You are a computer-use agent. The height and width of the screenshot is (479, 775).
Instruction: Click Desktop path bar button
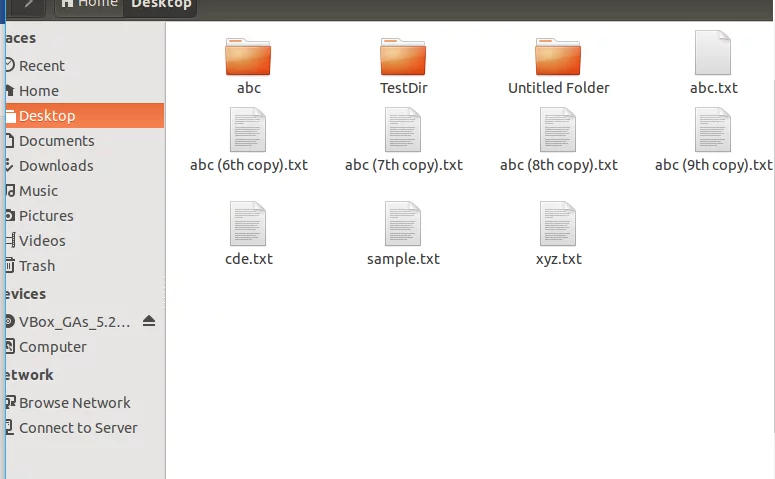coord(161,5)
